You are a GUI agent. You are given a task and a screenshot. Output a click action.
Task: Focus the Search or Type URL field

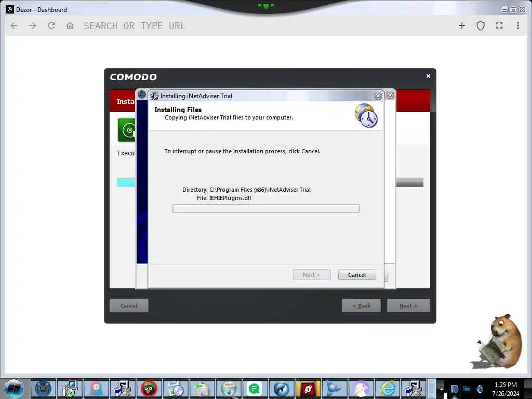click(x=135, y=26)
